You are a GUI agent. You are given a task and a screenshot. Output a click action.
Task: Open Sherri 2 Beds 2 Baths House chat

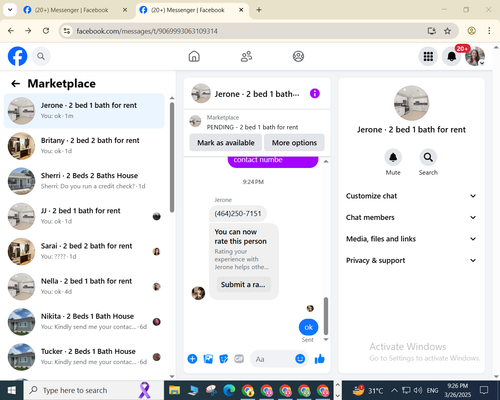click(x=84, y=181)
